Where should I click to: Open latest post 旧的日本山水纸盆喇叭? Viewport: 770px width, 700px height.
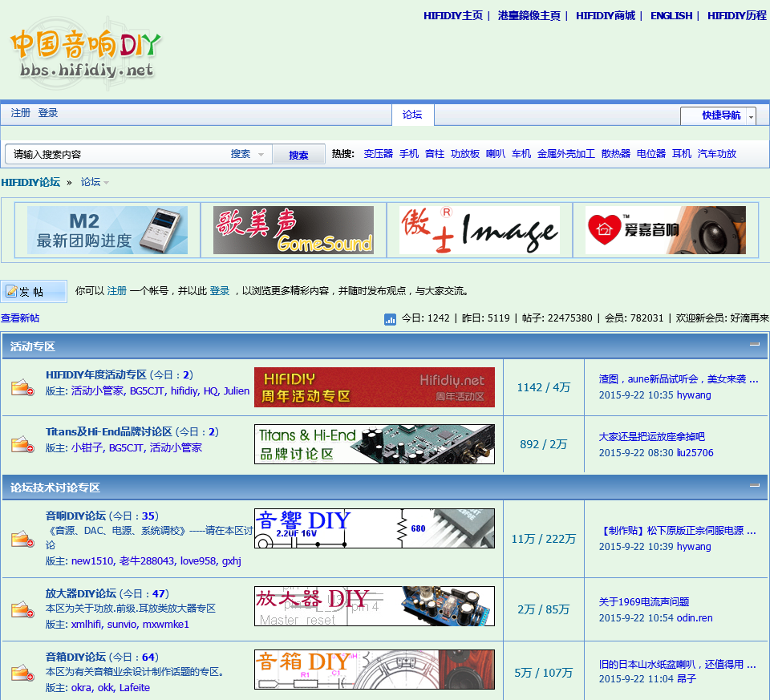[678, 665]
